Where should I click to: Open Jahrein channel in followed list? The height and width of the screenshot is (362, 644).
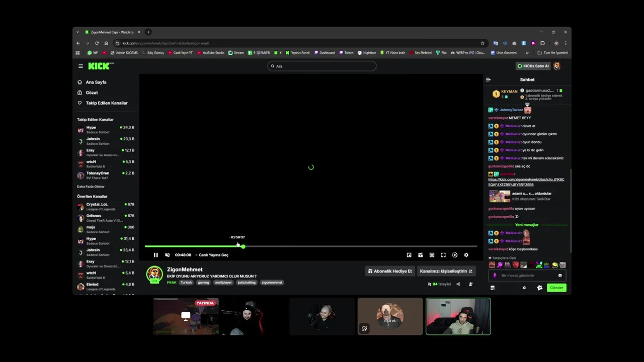tap(106, 141)
